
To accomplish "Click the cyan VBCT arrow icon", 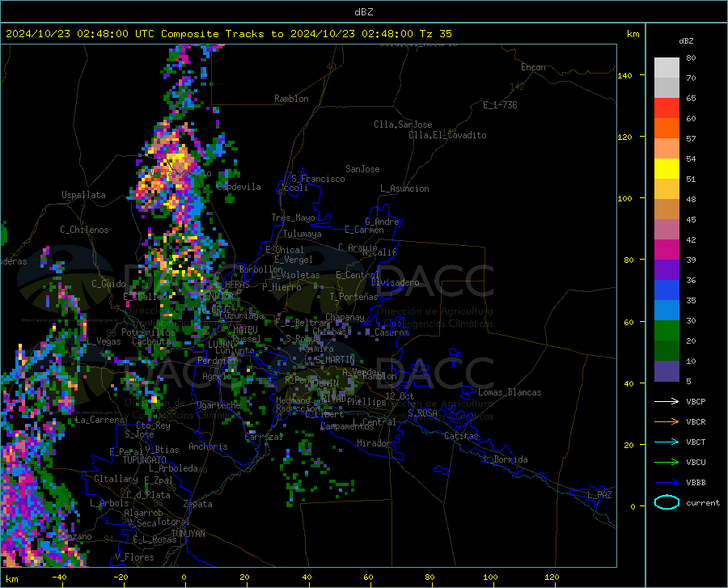I will coord(667,442).
